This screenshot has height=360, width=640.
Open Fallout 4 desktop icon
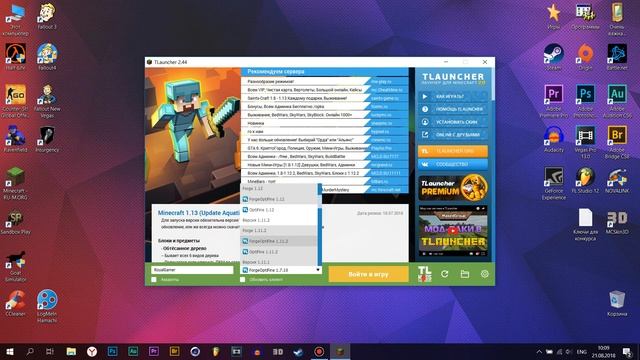coord(47,58)
